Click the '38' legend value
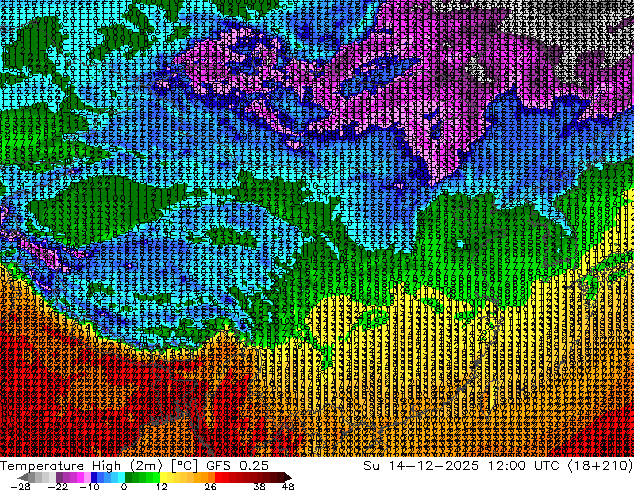Viewport: 634px width, 490px height. (260, 486)
